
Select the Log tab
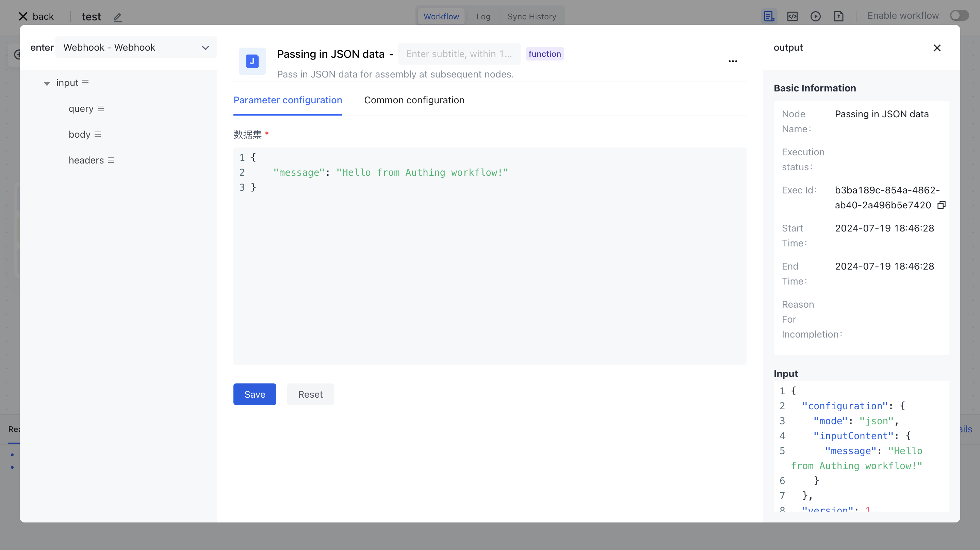(x=483, y=16)
